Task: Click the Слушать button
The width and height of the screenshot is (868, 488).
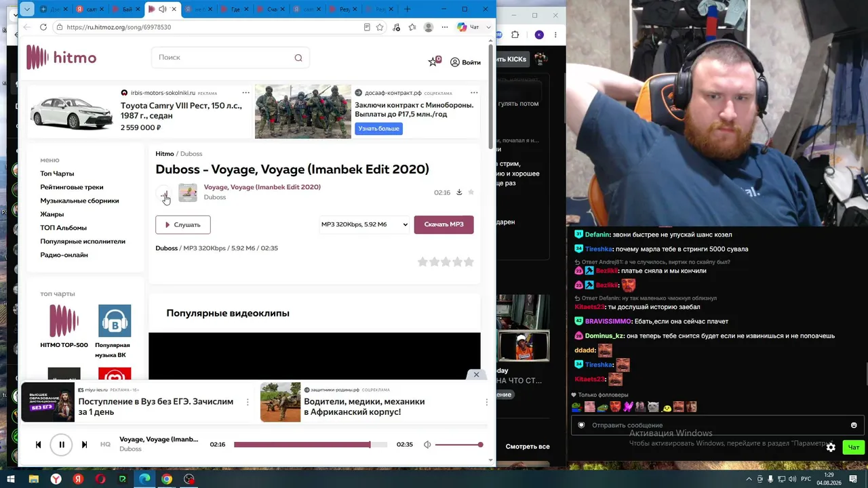Action: pyautogui.click(x=183, y=224)
